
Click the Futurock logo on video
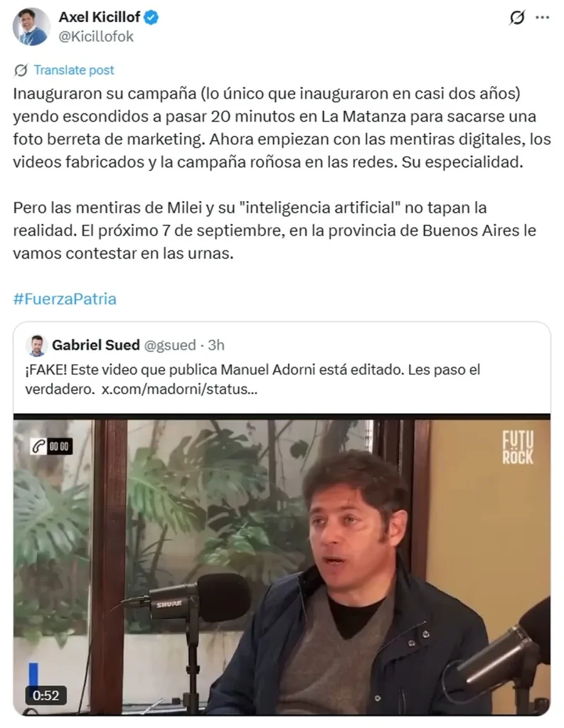(518, 448)
